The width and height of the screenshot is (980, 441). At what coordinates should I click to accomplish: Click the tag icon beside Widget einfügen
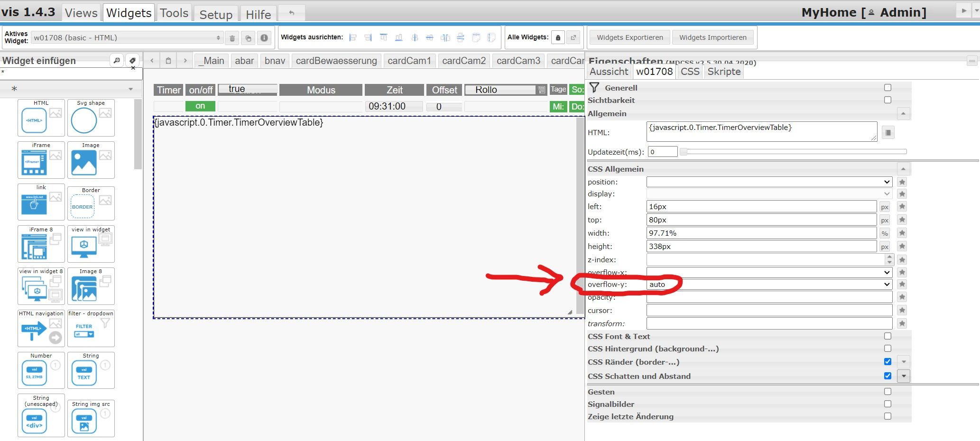click(x=132, y=60)
